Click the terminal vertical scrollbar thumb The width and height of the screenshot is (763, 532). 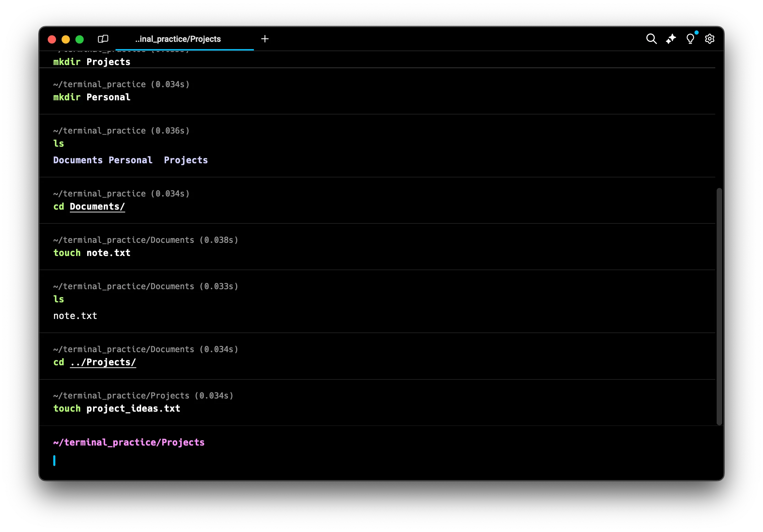719,306
